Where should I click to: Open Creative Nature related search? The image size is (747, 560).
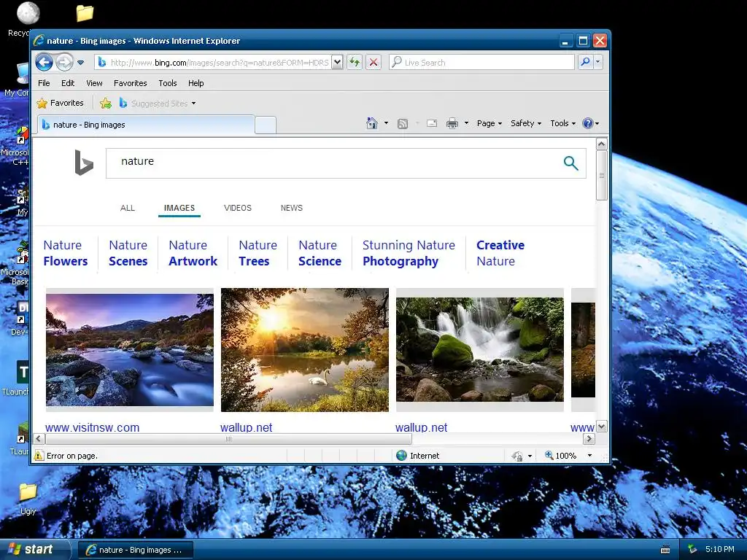tap(500, 253)
